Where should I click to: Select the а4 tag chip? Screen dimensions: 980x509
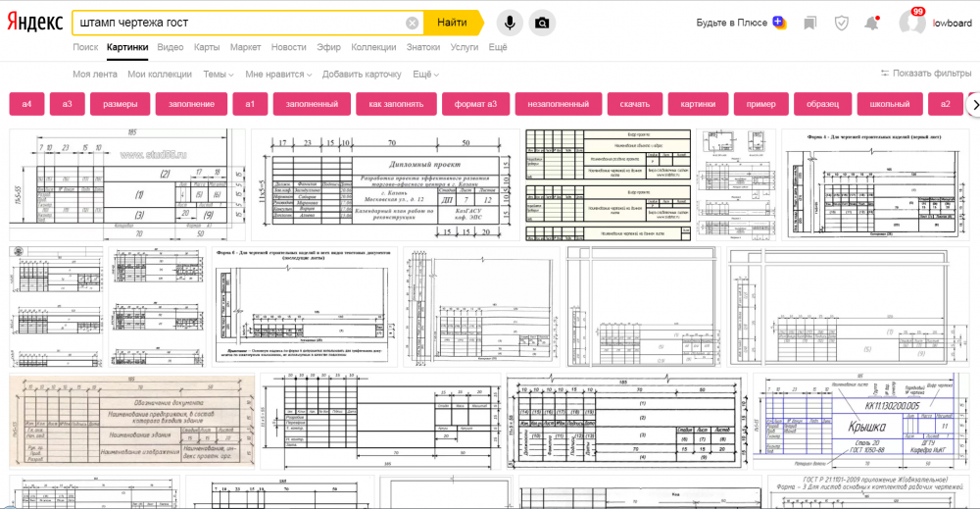(26, 104)
